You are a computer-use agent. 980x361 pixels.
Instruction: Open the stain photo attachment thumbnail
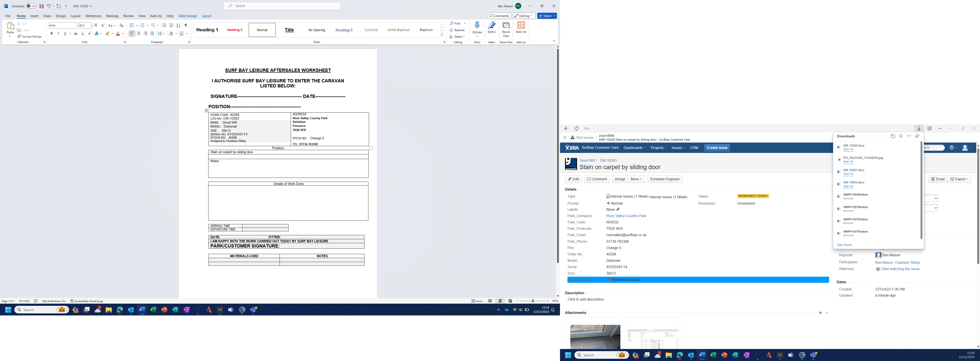(x=595, y=336)
